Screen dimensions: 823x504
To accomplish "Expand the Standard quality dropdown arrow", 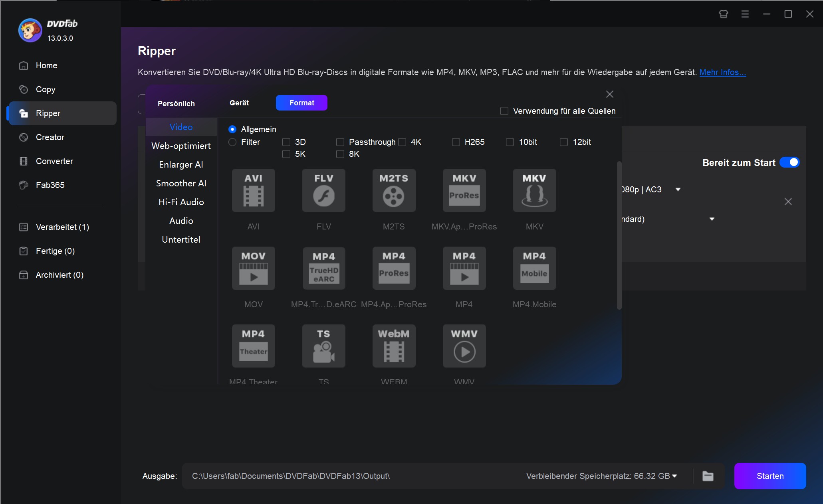I will tap(712, 219).
